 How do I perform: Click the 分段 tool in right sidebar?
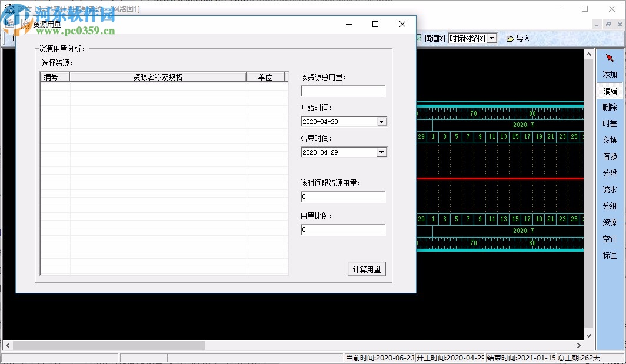pyautogui.click(x=610, y=173)
